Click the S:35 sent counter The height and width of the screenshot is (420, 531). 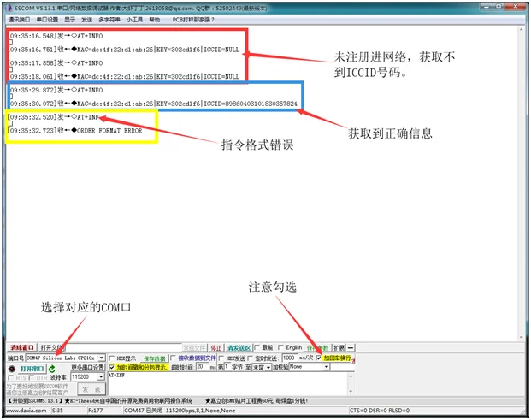(x=57, y=411)
